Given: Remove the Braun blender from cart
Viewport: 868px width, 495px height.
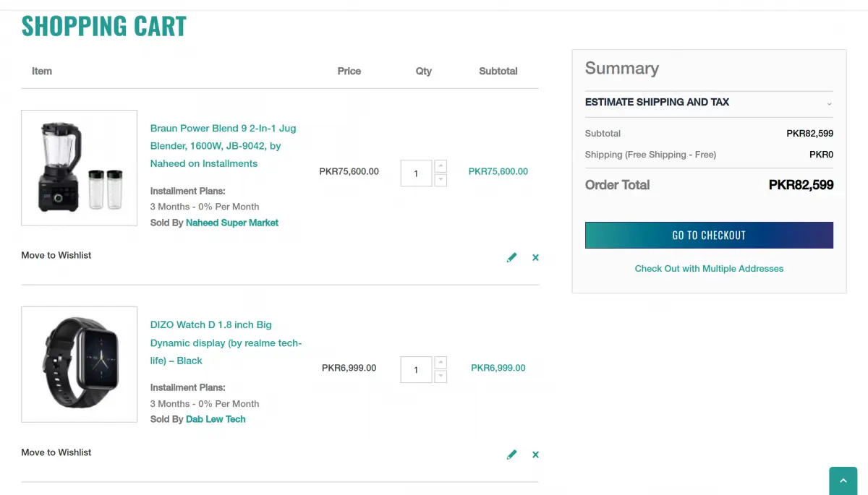Looking at the screenshot, I should [535, 257].
